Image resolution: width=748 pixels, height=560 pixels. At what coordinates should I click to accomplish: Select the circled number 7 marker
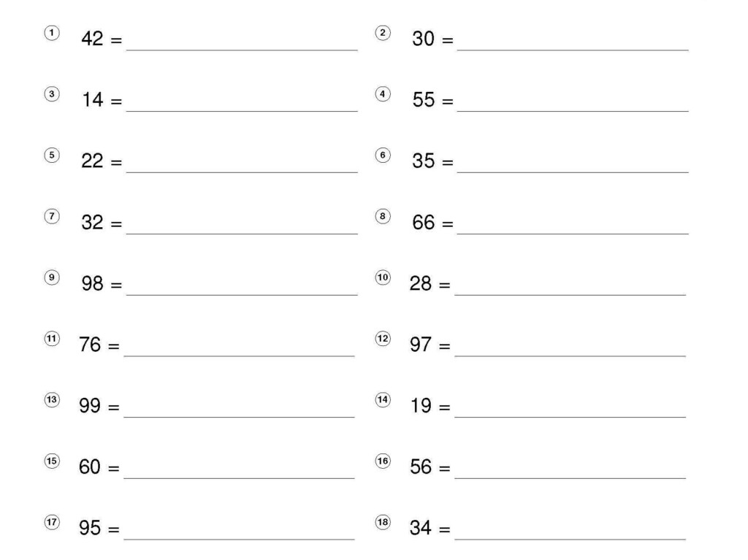point(52,216)
